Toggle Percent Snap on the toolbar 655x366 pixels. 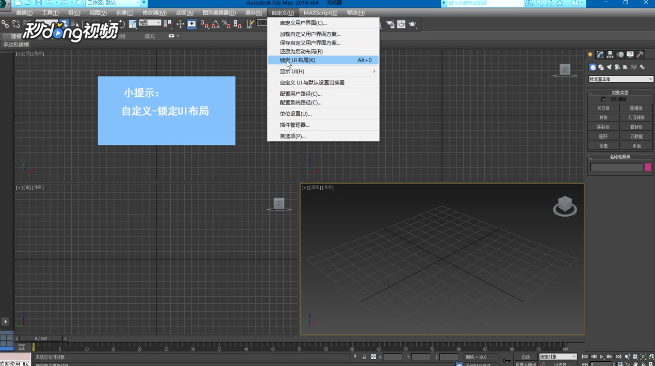(x=226, y=24)
